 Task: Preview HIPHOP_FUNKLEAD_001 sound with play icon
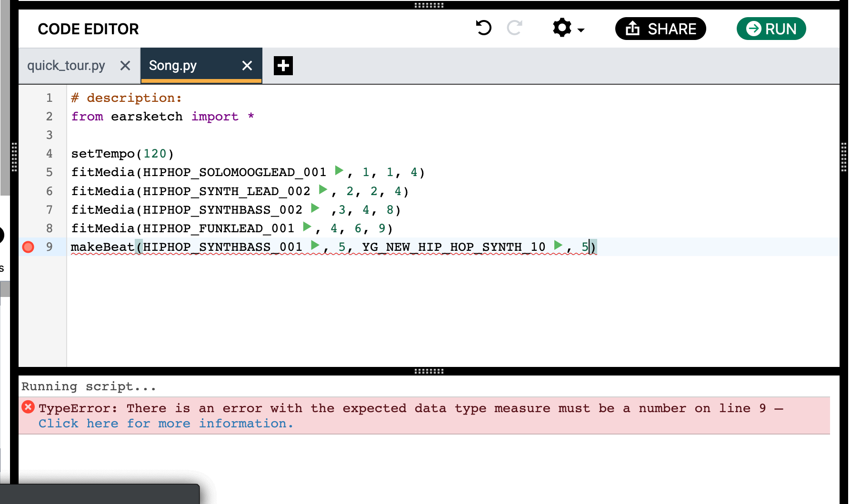(x=307, y=227)
